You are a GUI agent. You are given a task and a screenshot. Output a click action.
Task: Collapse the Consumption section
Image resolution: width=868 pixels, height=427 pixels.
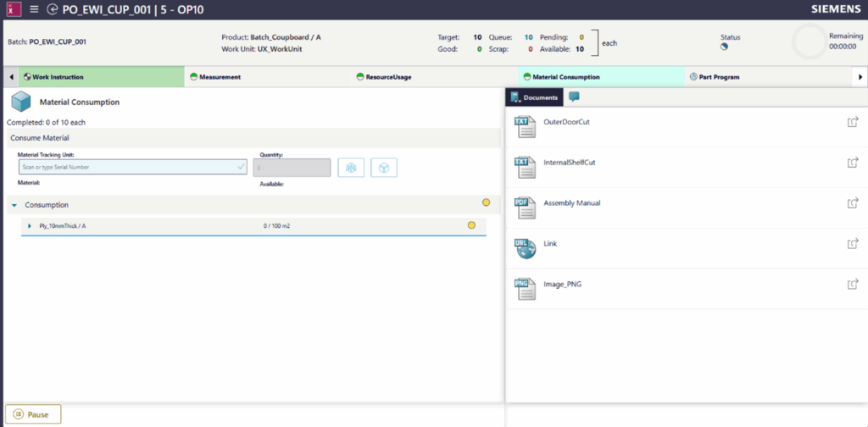tap(14, 205)
